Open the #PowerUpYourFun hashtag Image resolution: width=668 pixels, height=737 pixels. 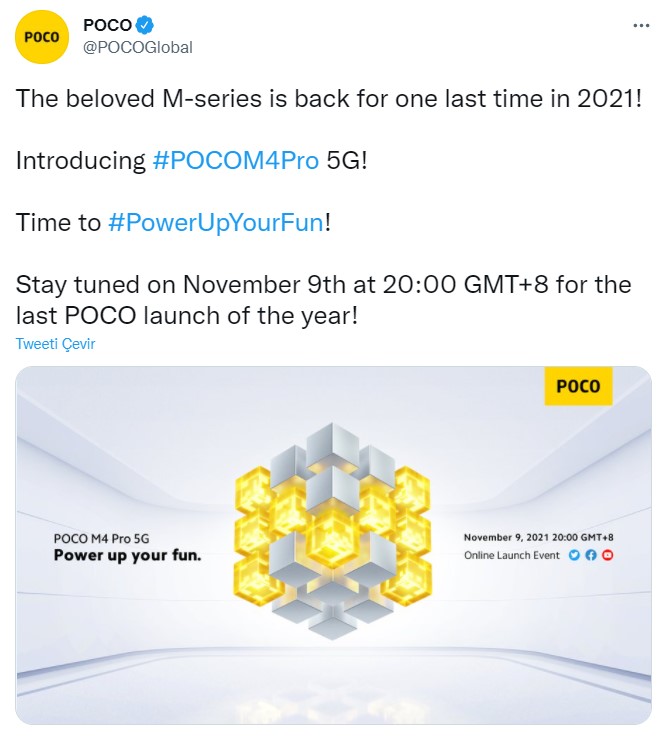(216, 222)
